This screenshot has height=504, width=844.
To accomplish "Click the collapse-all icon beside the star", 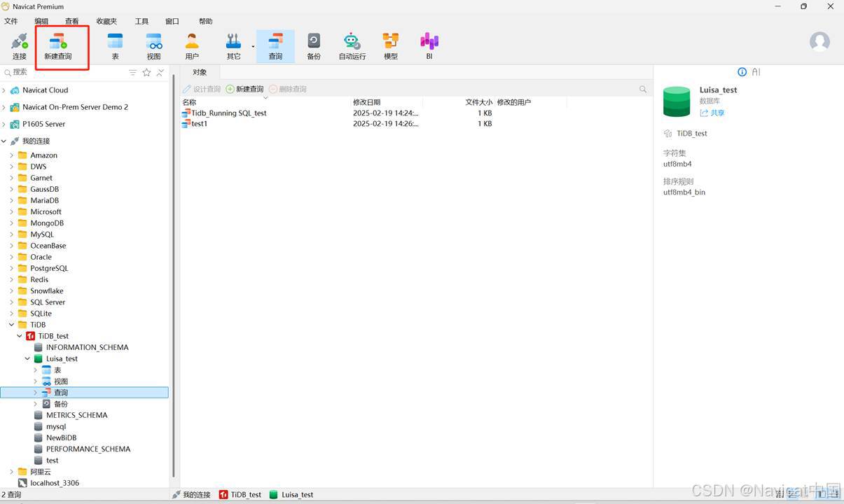I will [160, 73].
